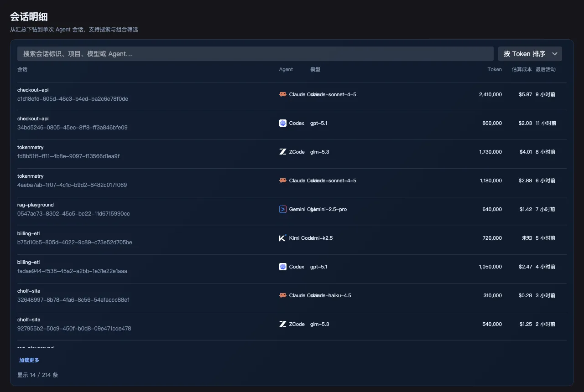The width and height of the screenshot is (584, 392).
Task: Click the gemini-2.5-pro model name
Action: click(328, 209)
